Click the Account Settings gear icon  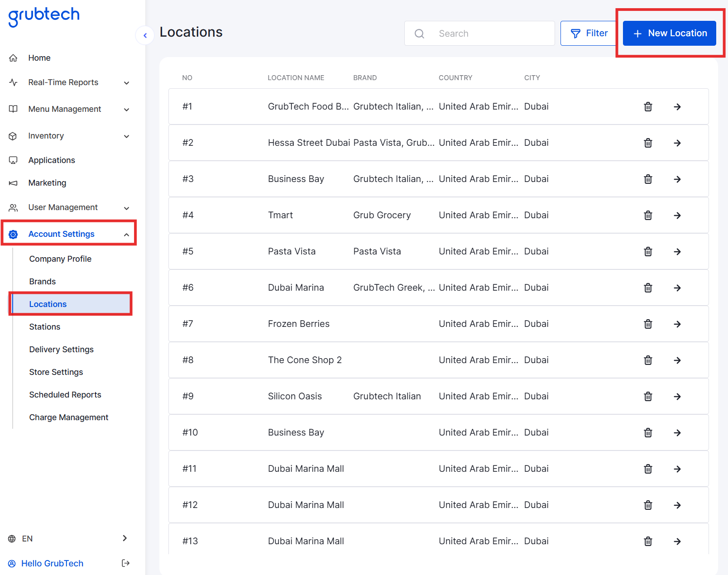pos(13,234)
